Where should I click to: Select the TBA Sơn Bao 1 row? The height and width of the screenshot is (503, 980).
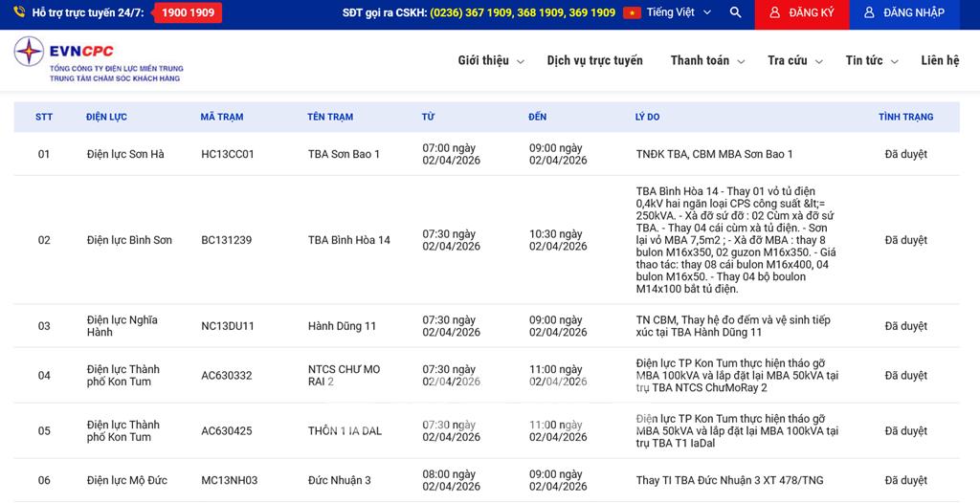coord(344,154)
